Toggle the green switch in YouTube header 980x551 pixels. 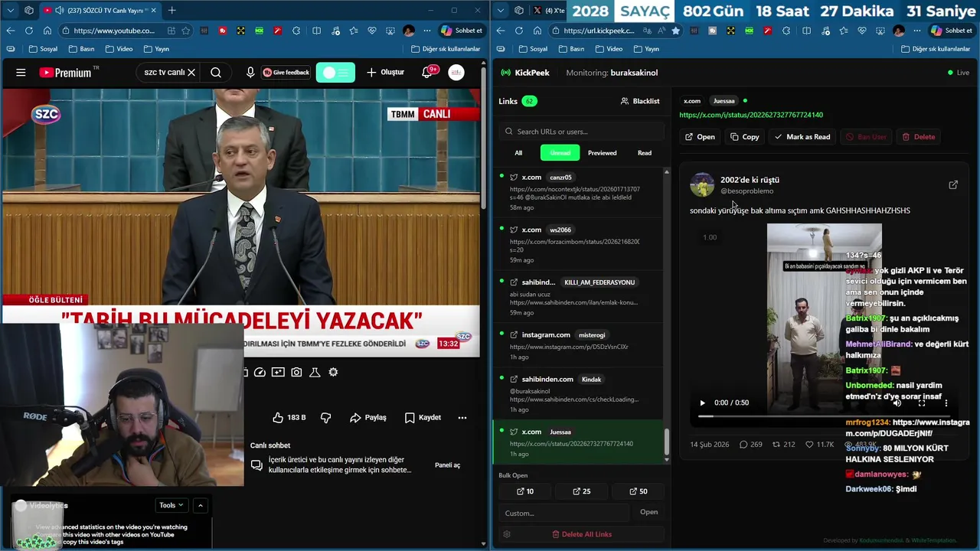click(x=335, y=73)
